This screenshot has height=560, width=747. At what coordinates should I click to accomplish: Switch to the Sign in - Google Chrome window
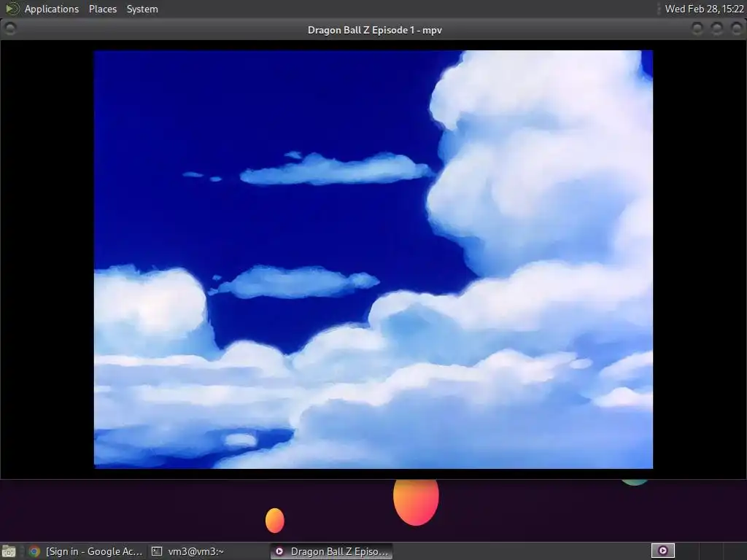[86, 551]
